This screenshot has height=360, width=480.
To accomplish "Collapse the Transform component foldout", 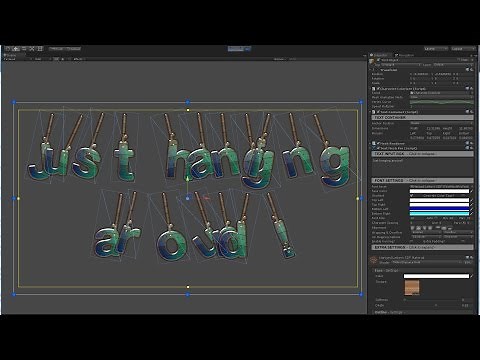I will click(371, 70).
